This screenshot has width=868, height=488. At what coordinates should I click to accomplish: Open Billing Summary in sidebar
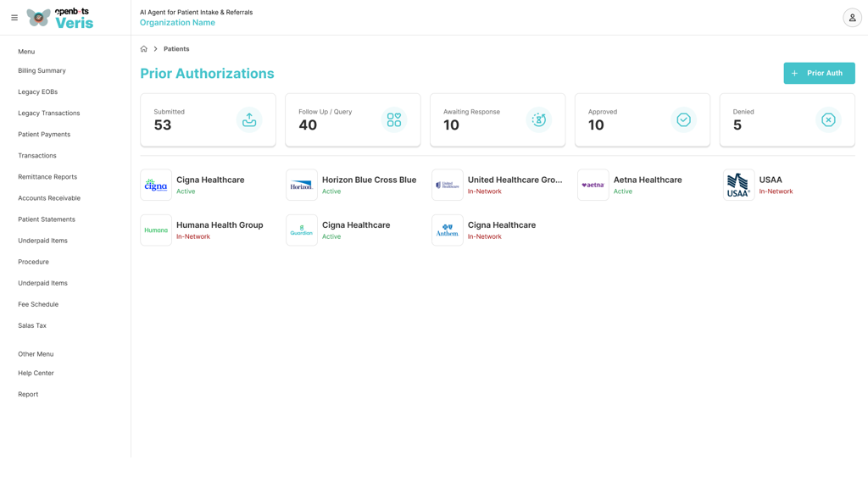point(42,71)
